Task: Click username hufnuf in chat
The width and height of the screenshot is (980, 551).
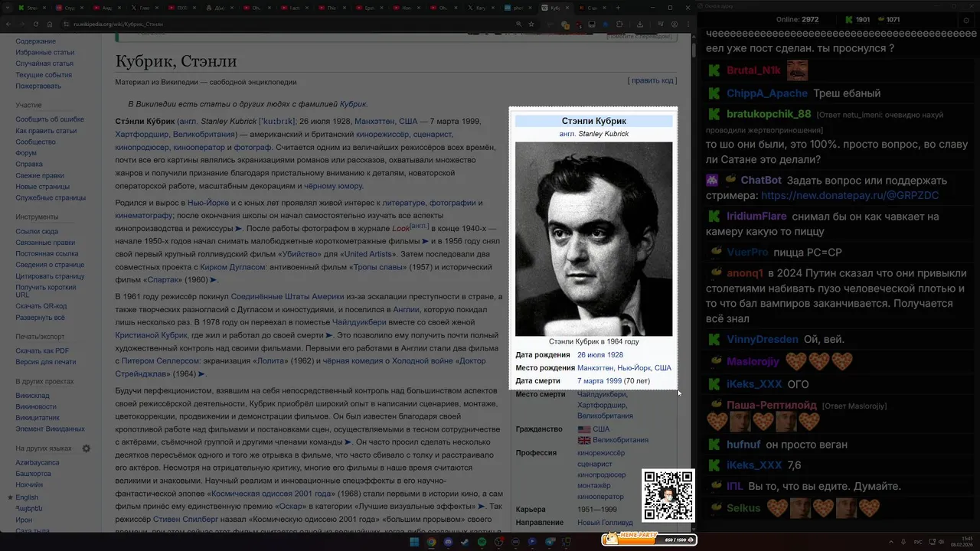Action: tap(744, 445)
